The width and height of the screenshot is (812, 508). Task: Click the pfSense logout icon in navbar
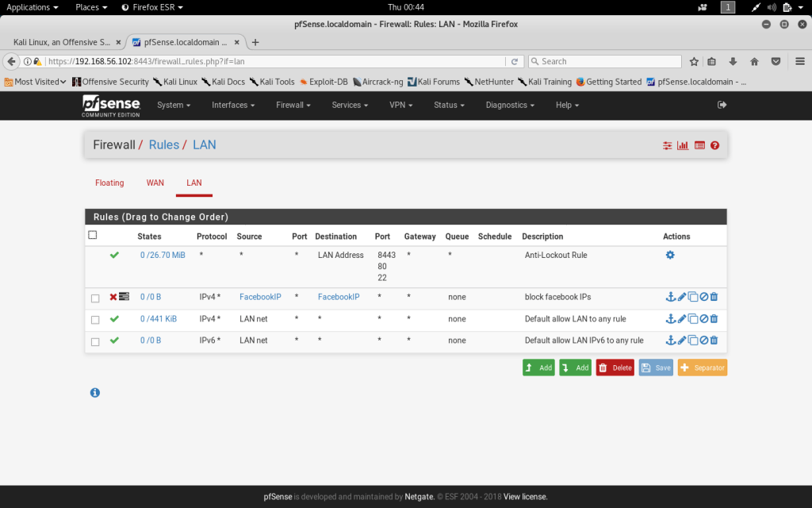point(722,105)
